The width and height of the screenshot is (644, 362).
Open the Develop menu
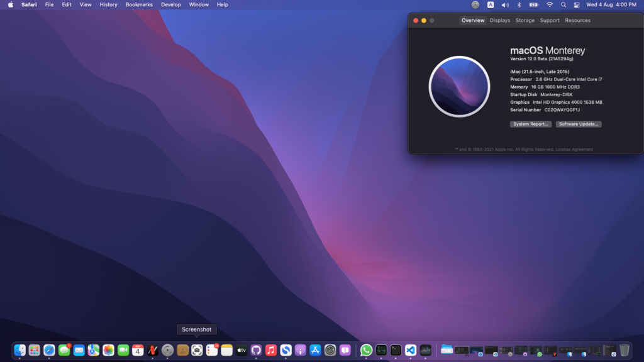pos(171,4)
